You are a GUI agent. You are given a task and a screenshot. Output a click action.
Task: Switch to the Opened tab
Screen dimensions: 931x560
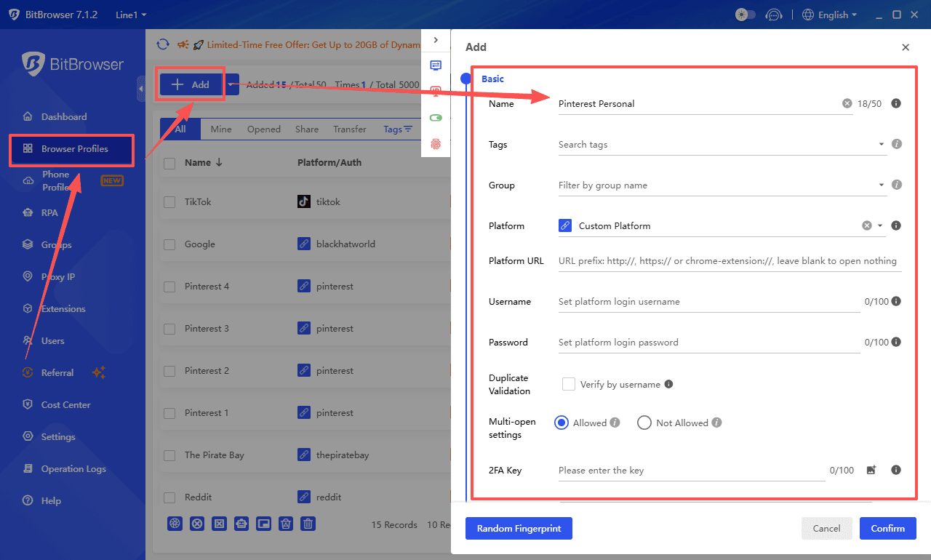pos(263,129)
